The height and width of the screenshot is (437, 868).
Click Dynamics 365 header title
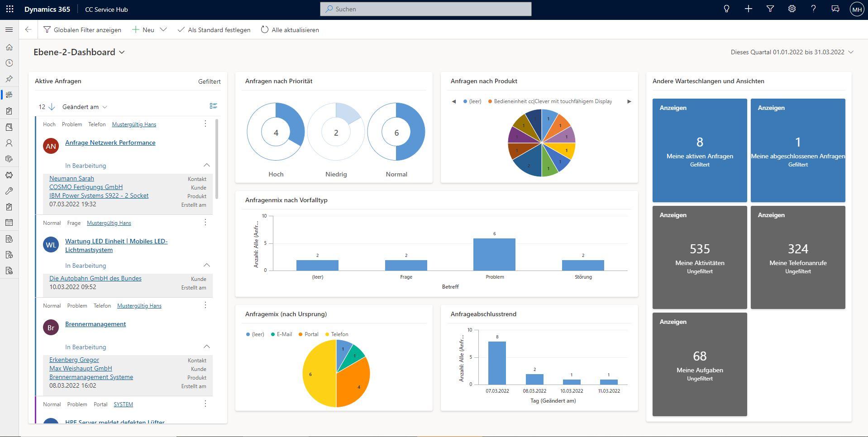[47, 9]
